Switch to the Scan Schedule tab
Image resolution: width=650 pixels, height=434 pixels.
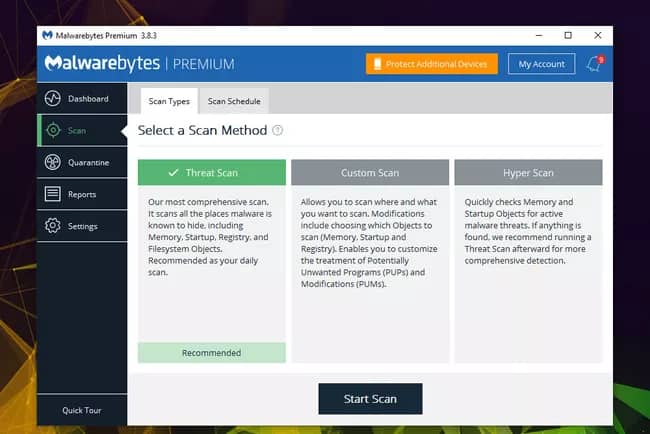pyautogui.click(x=234, y=101)
